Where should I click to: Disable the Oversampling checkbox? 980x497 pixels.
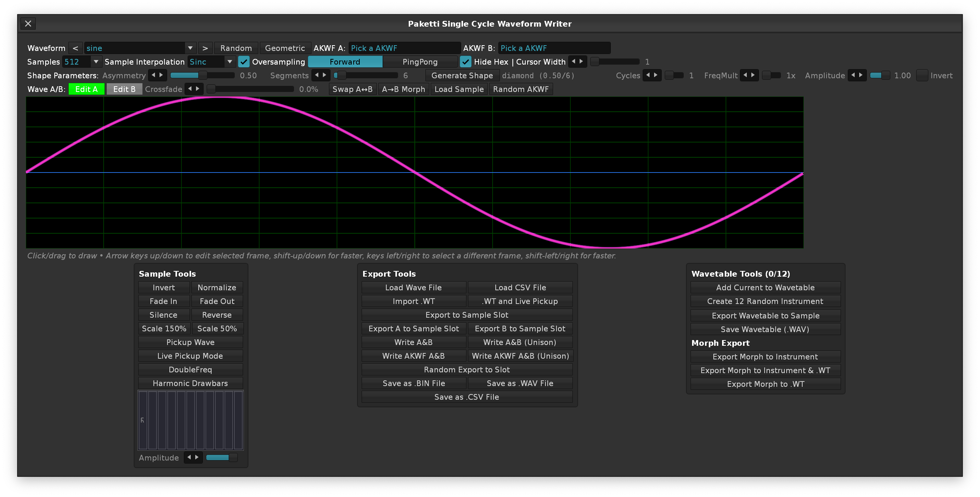click(x=243, y=62)
